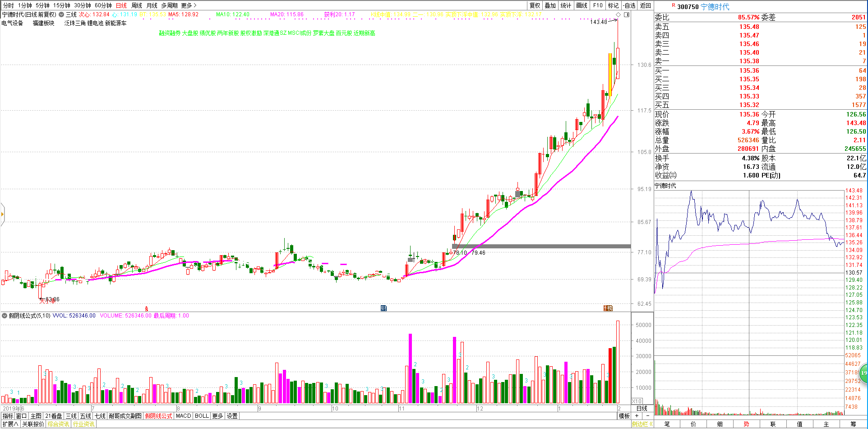Image resolution: width=868 pixels, height=429 pixels.
Task: Switch to the 周线 weekly chart tab
Action: coord(137,5)
